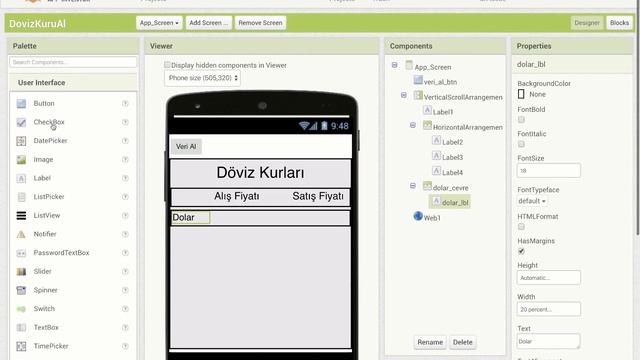Click the Add Screen button

(x=208, y=23)
